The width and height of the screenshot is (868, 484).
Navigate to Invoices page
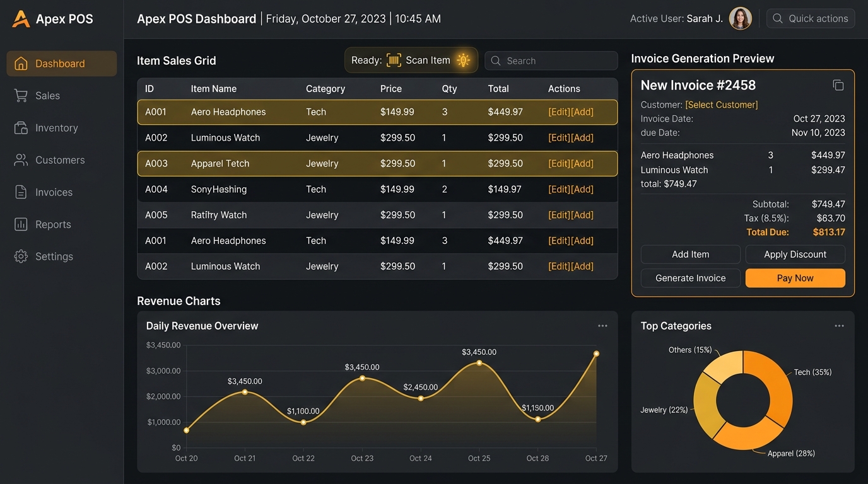62,192
